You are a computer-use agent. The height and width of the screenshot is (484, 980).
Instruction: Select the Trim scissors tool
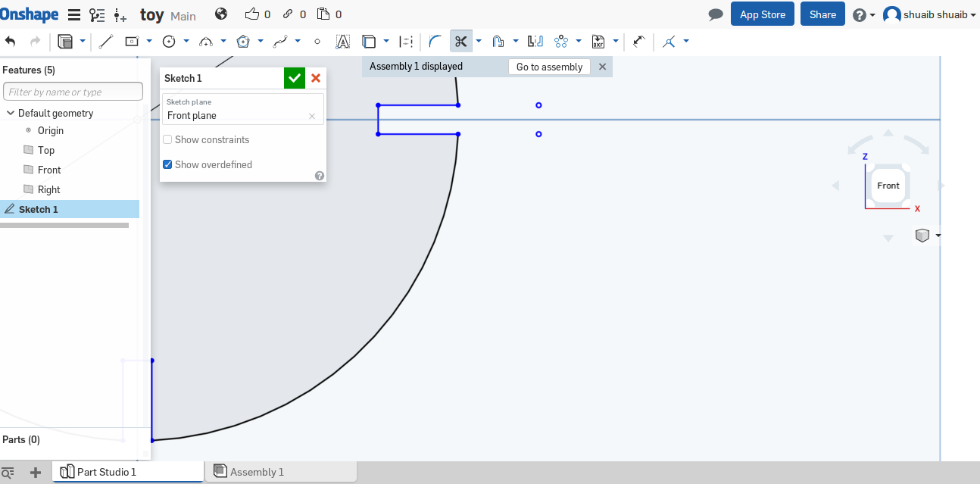pos(460,41)
